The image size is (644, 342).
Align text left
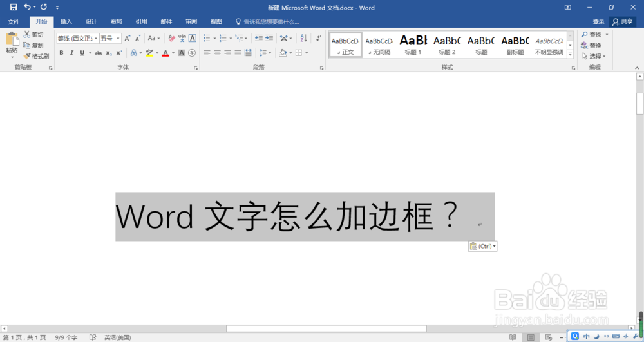[207, 53]
